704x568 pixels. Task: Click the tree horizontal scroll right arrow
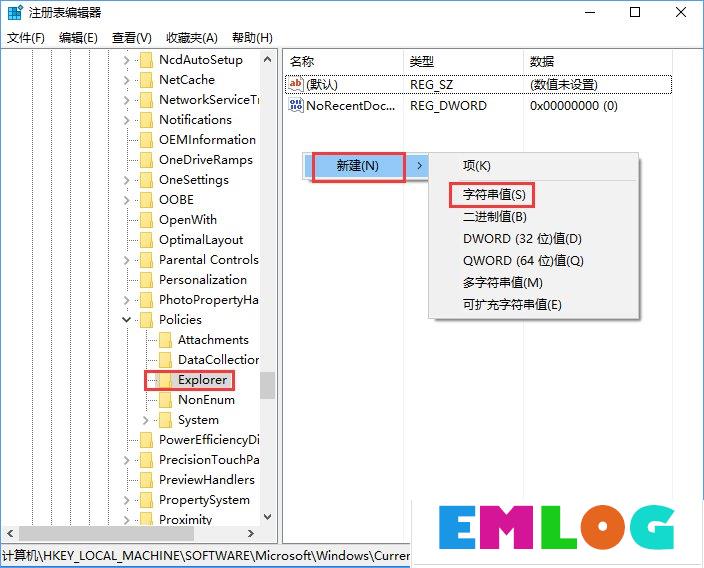[x=251, y=533]
